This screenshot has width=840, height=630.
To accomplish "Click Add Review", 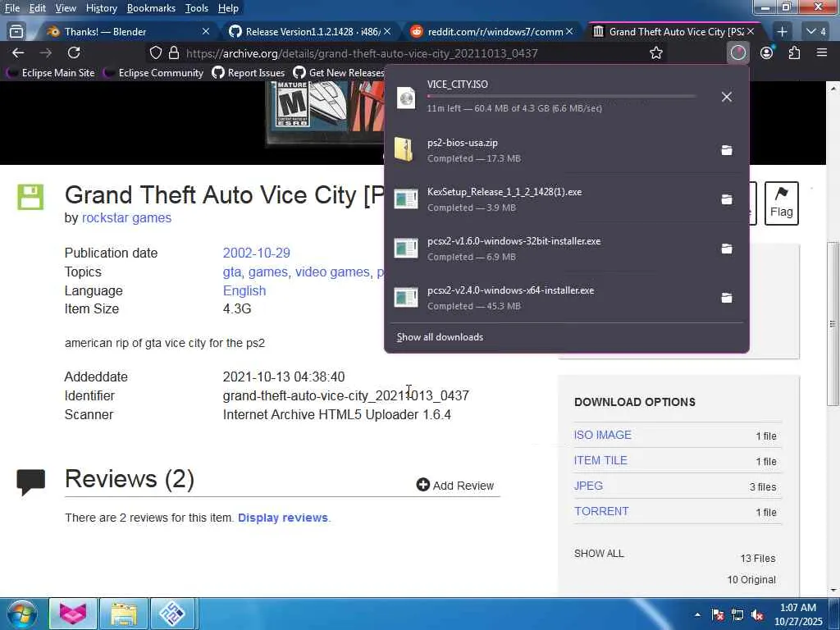I will 454,486.
